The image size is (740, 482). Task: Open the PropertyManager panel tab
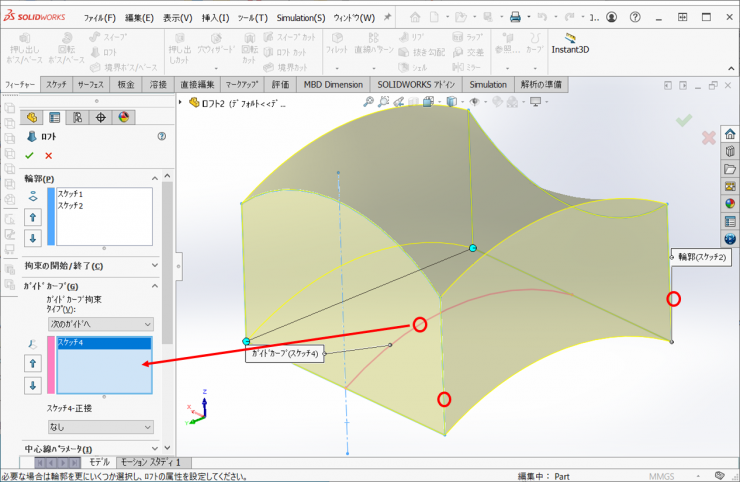point(55,117)
